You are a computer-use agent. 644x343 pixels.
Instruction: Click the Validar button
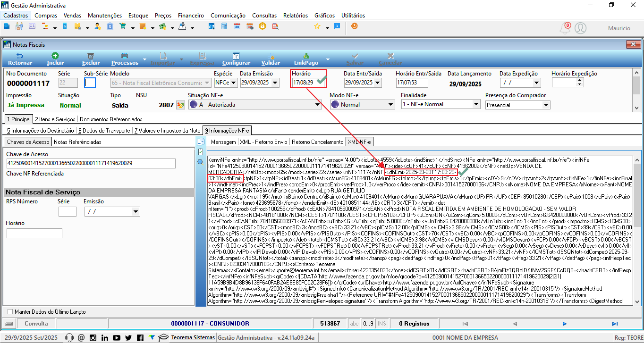271,59
